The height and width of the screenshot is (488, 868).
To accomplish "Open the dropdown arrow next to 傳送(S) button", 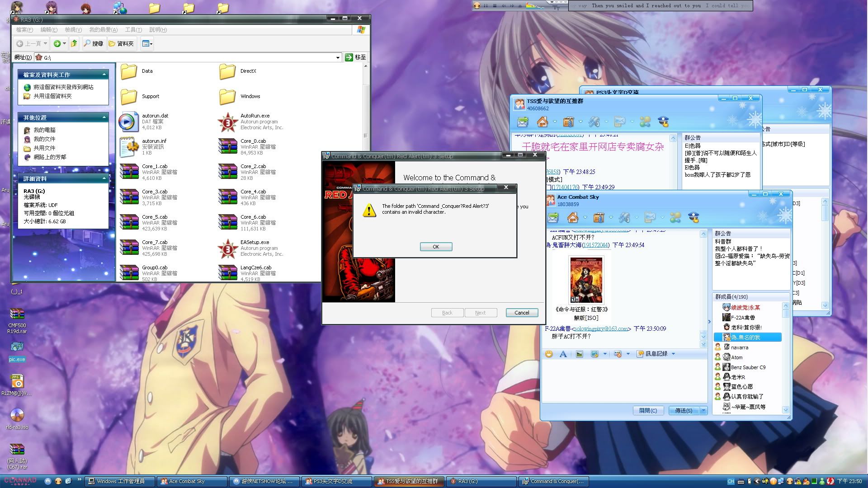I will pos(703,410).
